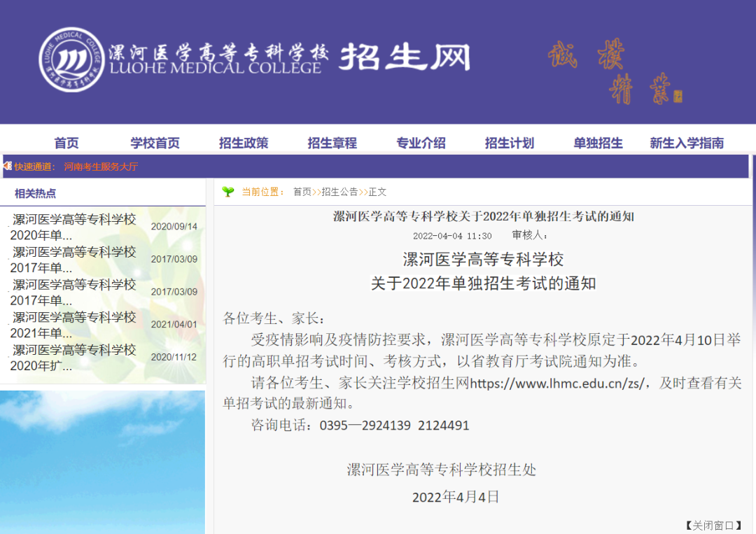Open the 招生政策 section

(243, 143)
